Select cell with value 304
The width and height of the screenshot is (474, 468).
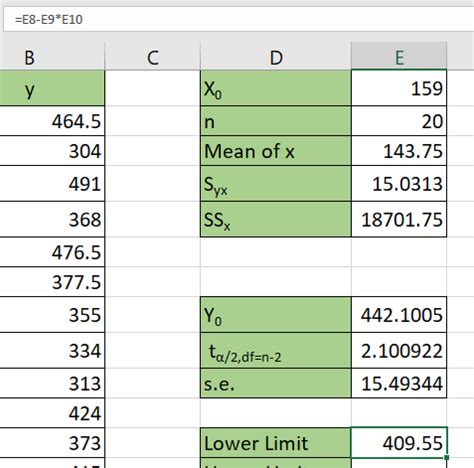52,151
